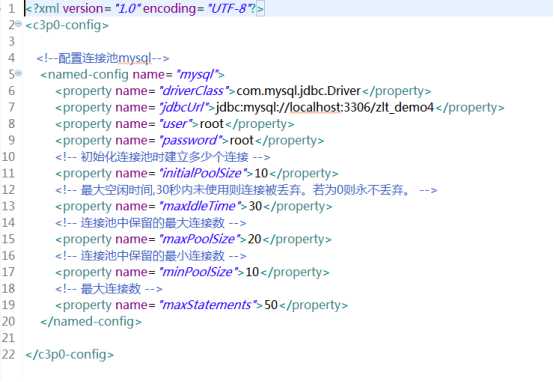
Task: Click the value 50 after maxStatements
Action: (271, 305)
